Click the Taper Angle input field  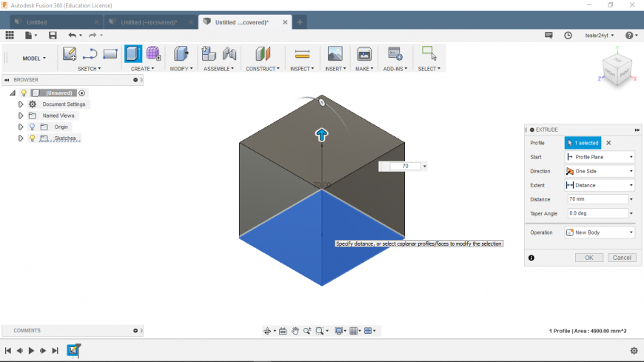(597, 213)
